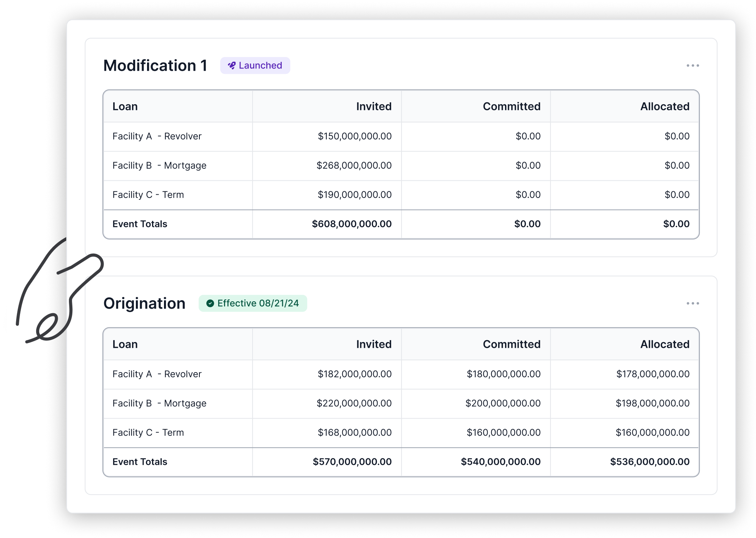This screenshot has height=538, width=756.
Task: Click the Effective 08/21/24 badge
Action: pyautogui.click(x=253, y=303)
